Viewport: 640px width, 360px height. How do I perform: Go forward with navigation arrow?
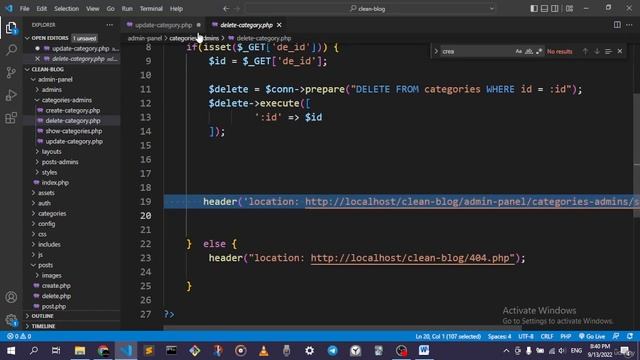coord(238,9)
